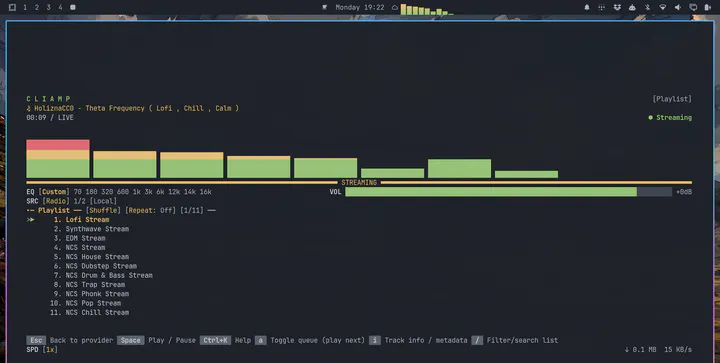Click the '/' key hint to filter list

point(477,341)
